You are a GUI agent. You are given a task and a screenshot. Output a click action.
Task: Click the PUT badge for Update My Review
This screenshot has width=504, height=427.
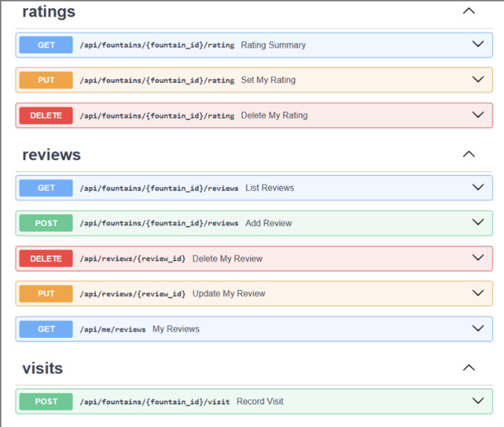point(46,294)
